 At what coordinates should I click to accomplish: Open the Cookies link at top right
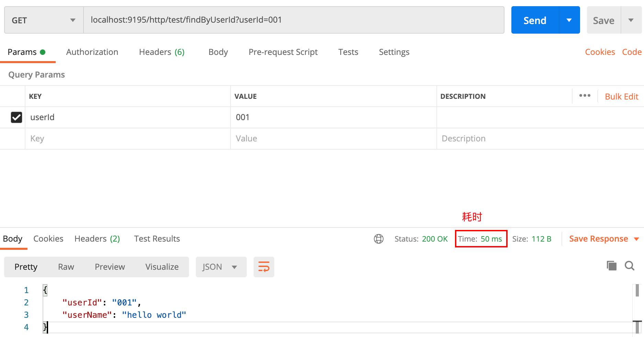pyautogui.click(x=600, y=52)
